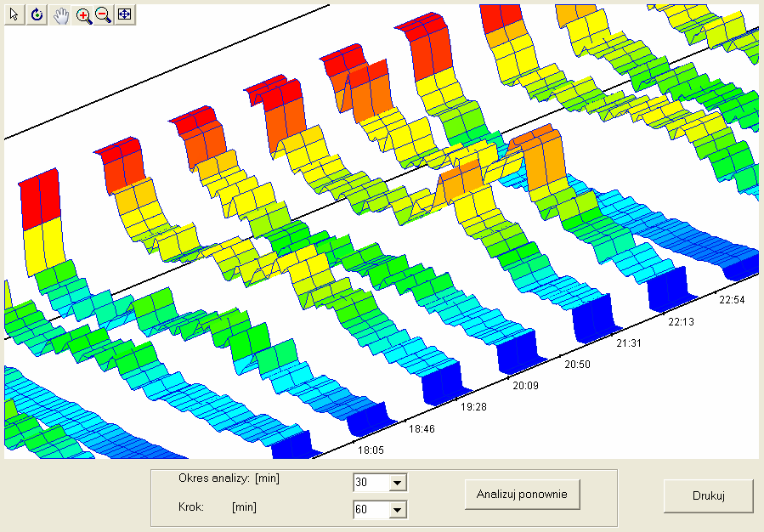Viewport: 764px width, 532px height.
Task: Click the Analizuj ponownie button
Action: 522,495
